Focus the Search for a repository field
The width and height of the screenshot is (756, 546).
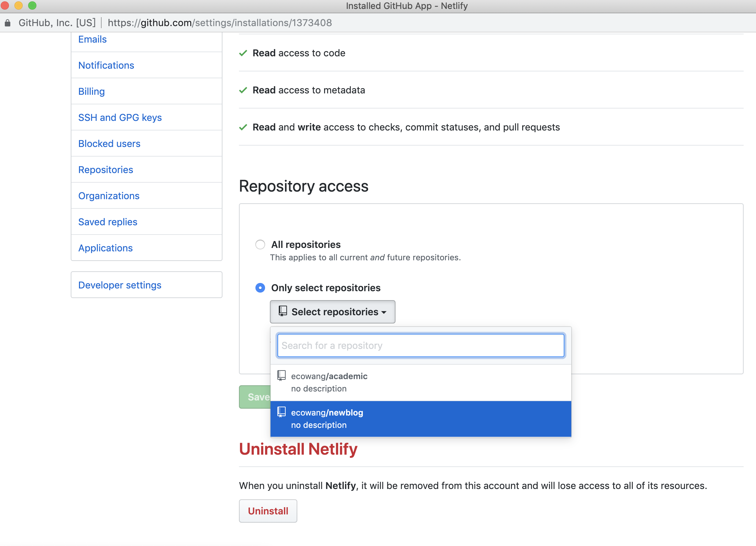(x=421, y=345)
